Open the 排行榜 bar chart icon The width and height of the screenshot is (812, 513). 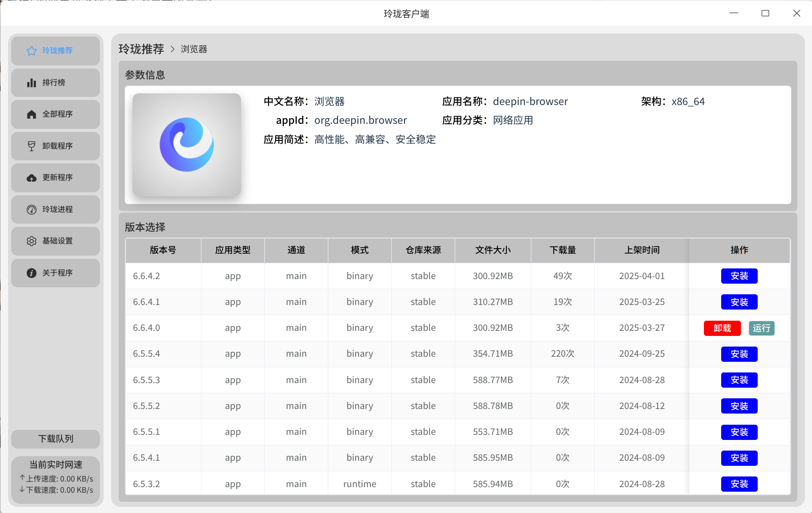pos(31,83)
